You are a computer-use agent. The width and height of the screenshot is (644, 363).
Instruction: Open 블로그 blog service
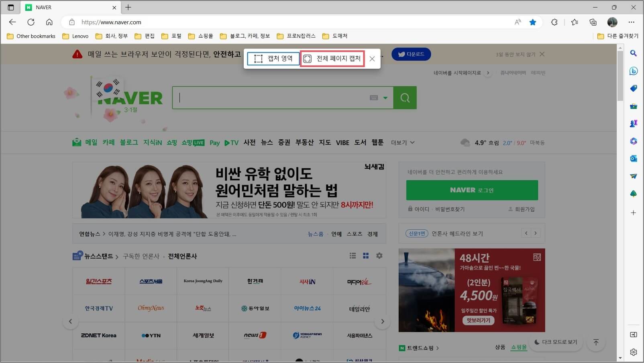pyautogui.click(x=129, y=143)
